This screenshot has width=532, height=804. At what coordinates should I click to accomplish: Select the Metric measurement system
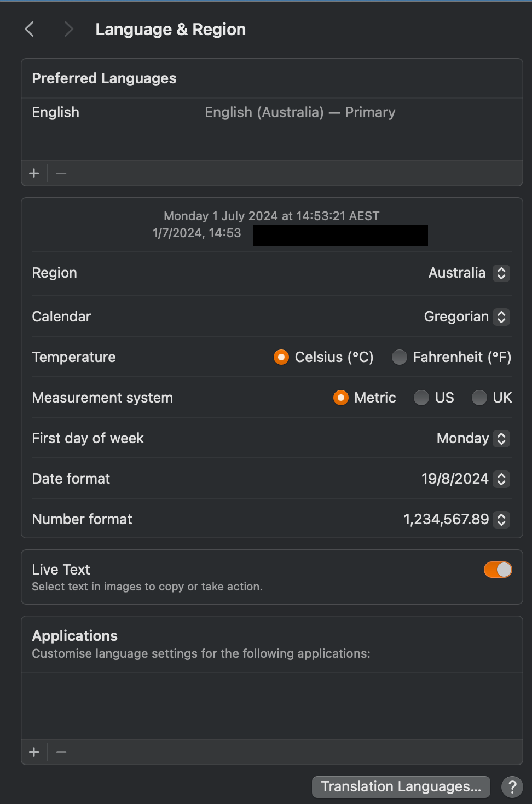click(x=340, y=398)
